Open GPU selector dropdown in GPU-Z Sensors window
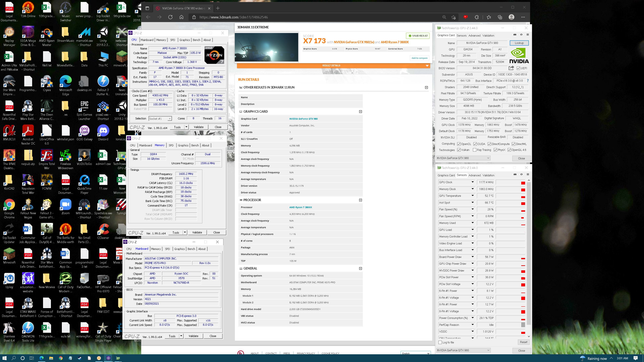This screenshot has width=644, height=362. point(463,350)
